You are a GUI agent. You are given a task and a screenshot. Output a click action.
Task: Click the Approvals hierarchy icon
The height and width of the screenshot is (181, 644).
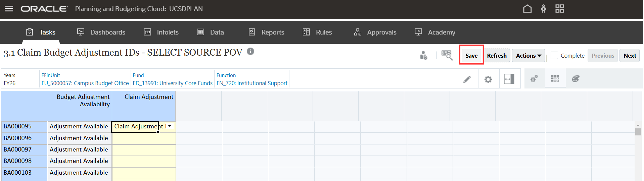[x=358, y=32]
